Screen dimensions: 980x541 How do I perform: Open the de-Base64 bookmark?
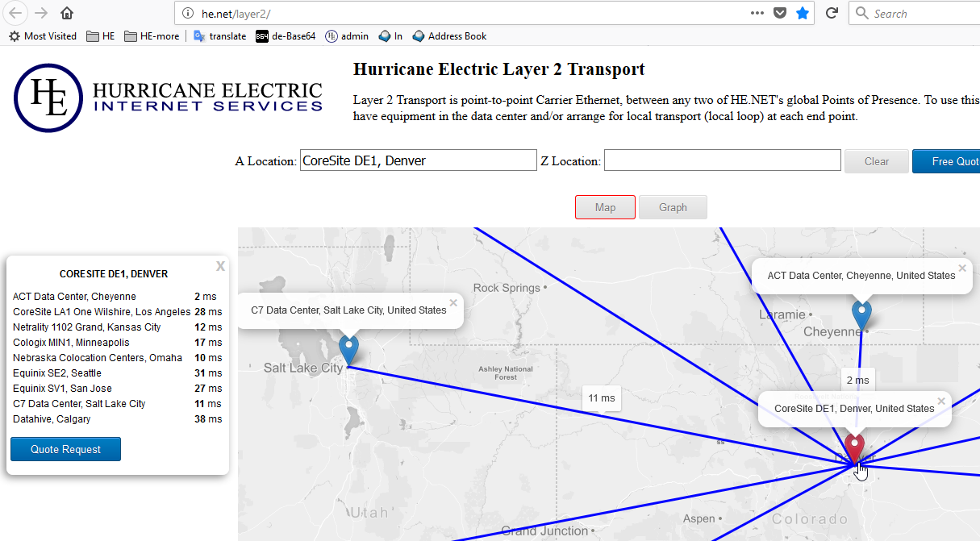[x=286, y=36]
